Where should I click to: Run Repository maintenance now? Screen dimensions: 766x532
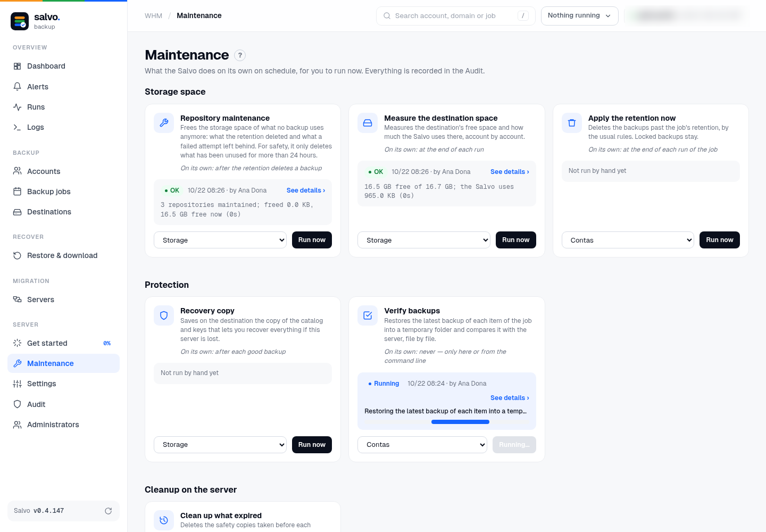tap(312, 240)
